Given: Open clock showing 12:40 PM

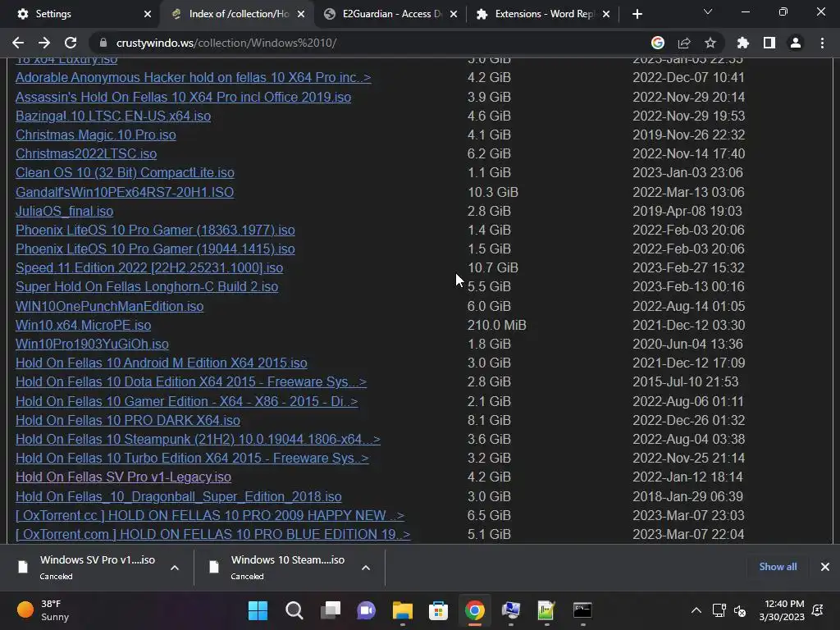Looking at the screenshot, I should tap(782, 610).
